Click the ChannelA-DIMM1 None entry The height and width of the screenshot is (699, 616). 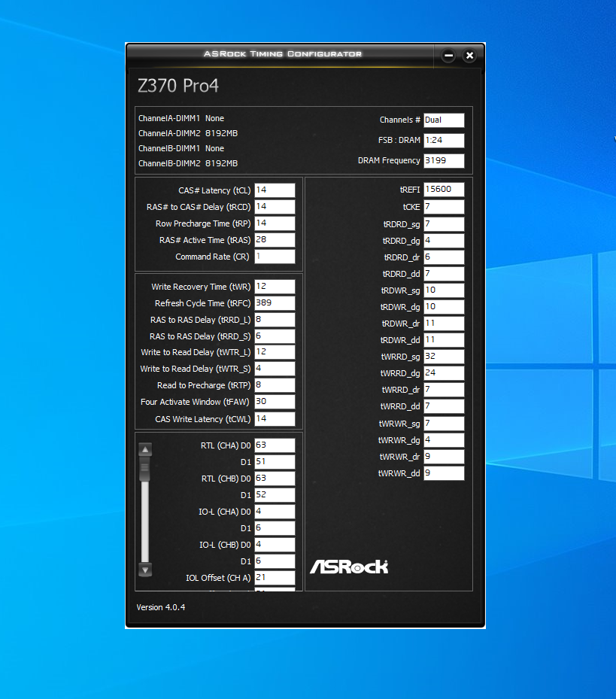pos(181,118)
